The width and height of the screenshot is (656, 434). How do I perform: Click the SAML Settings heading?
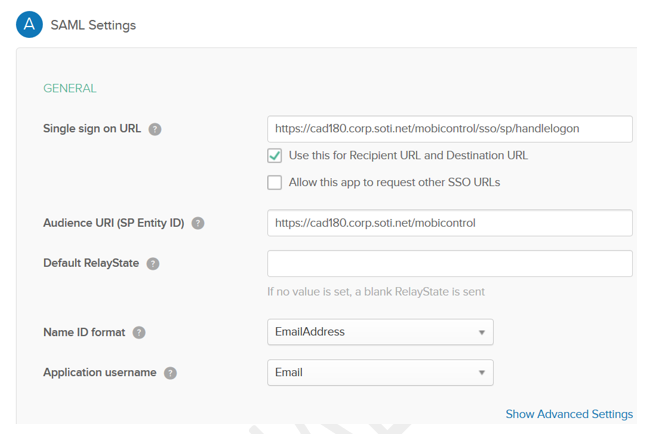click(93, 25)
